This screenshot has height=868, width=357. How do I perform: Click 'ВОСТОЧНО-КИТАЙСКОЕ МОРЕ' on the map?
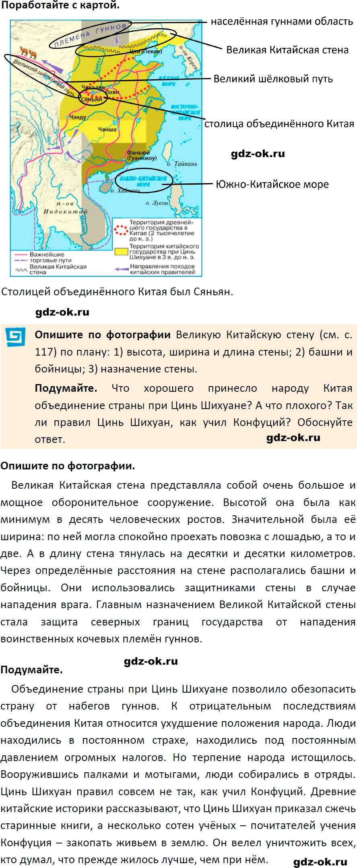[185, 113]
